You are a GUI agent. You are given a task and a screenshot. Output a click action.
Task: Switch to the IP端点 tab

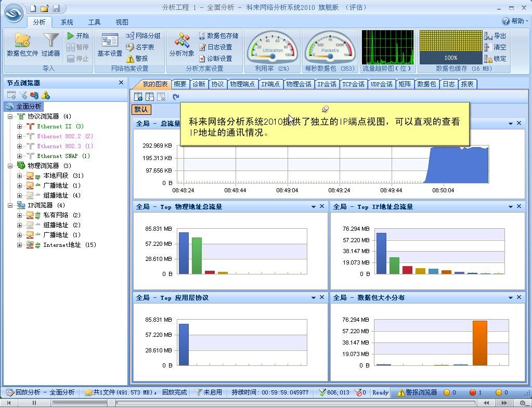click(x=270, y=84)
